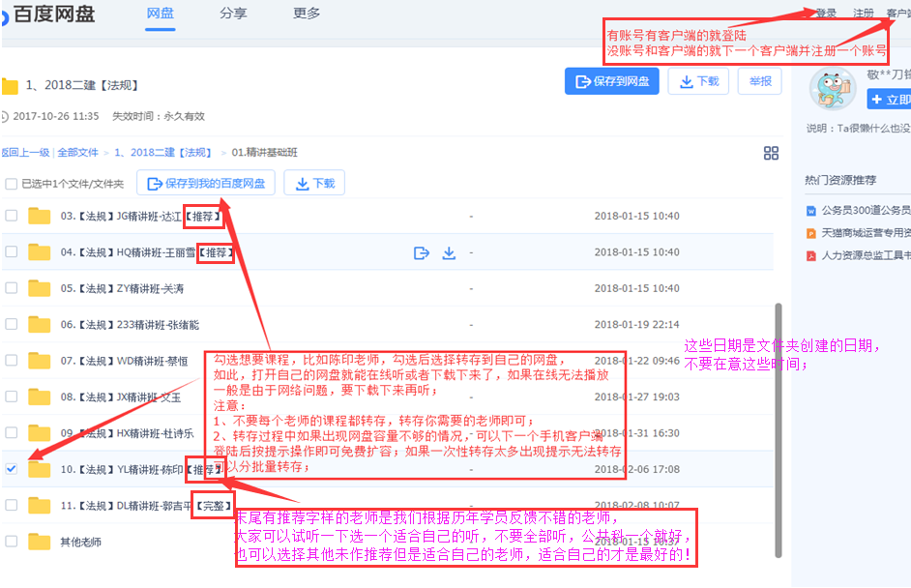Open folder icon of 05.ZY精讲班-关涛
The height and width of the screenshot is (588, 911).
click(x=39, y=288)
